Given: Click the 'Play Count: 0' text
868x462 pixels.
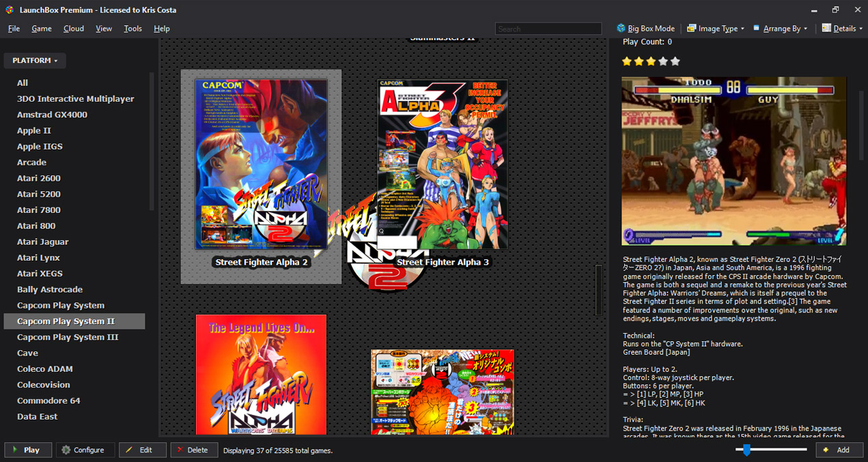Looking at the screenshot, I should (647, 42).
